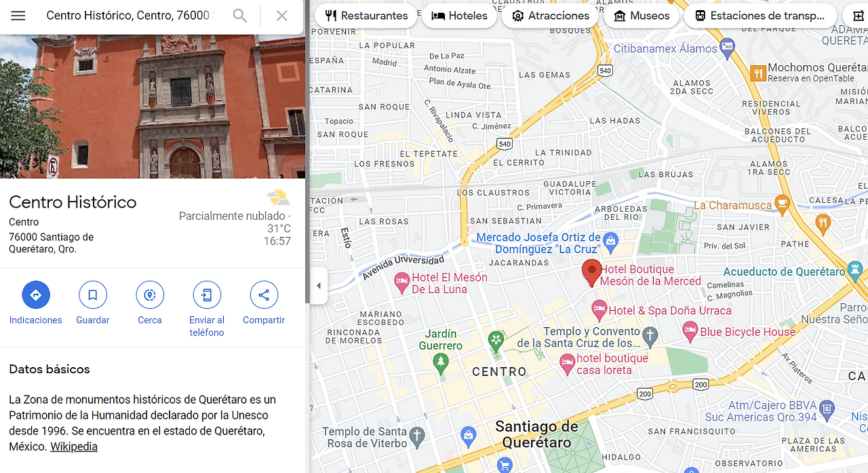Select the Hoteles filter chip
Screen dimensions: 868x473
459,16
